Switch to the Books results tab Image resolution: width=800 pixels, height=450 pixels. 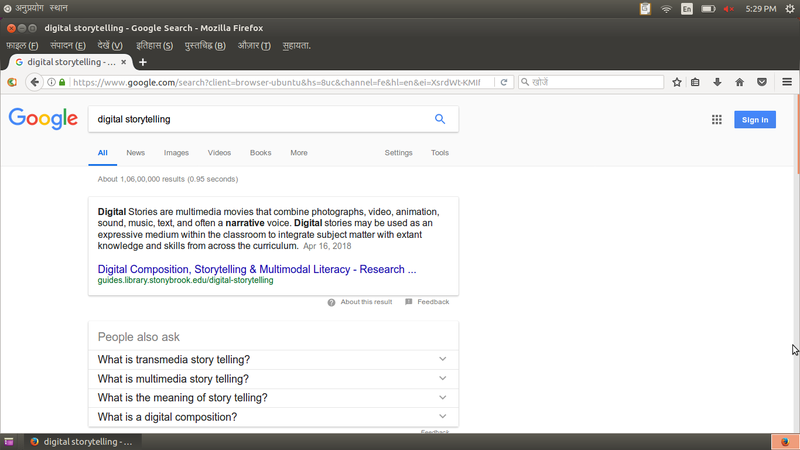(260, 153)
